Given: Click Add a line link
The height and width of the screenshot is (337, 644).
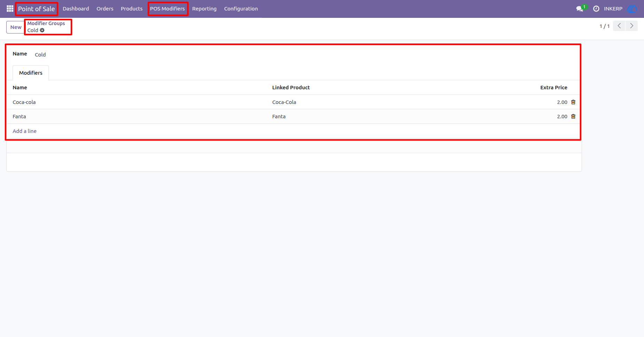Looking at the screenshot, I should pos(24,131).
